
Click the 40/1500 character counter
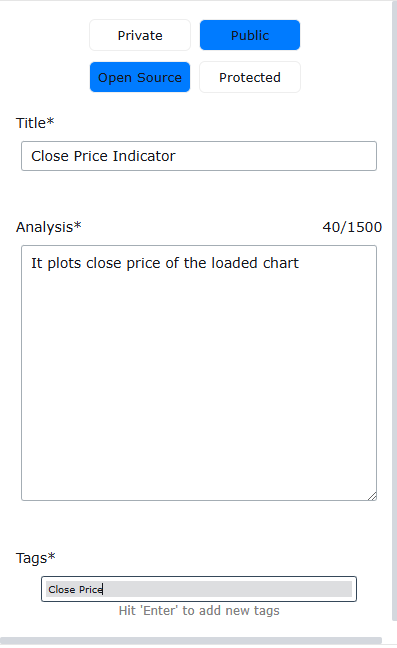coord(352,227)
